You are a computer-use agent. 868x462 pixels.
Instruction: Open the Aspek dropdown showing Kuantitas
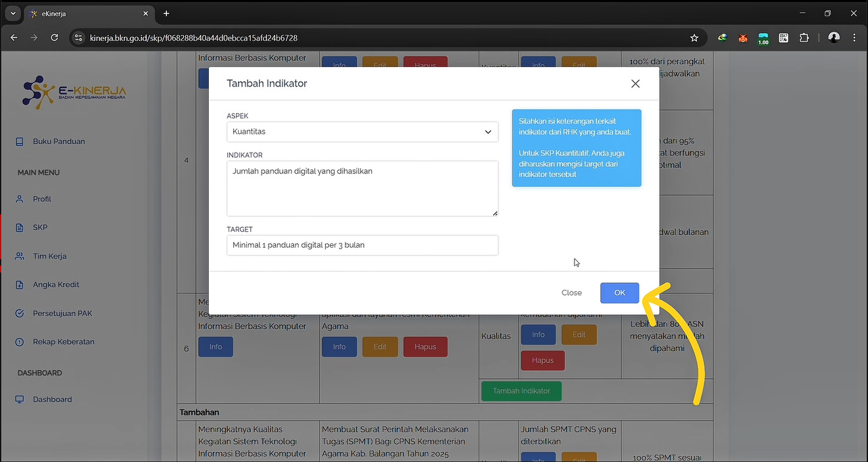pyautogui.click(x=362, y=132)
